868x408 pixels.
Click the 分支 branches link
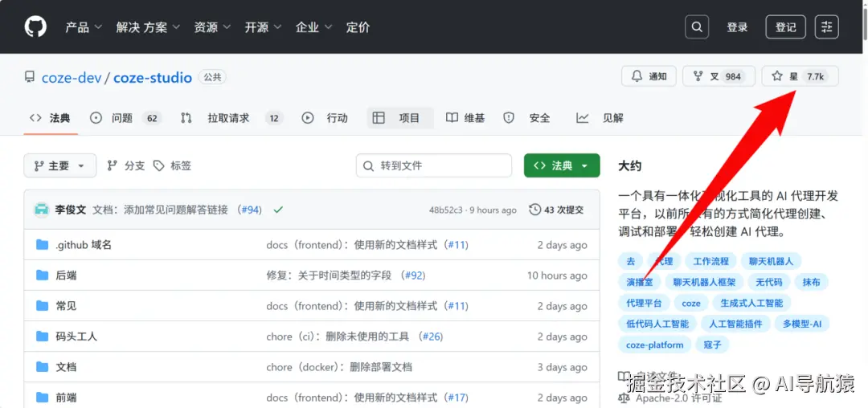click(x=126, y=165)
